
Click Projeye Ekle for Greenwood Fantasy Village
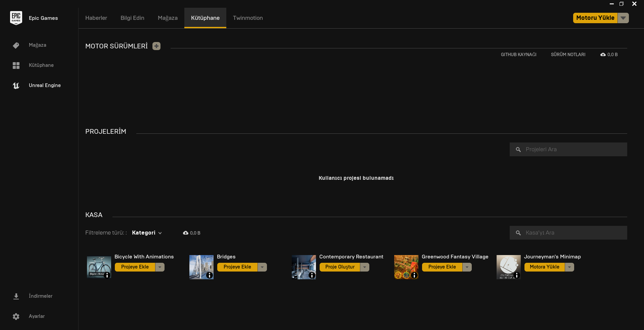(x=442, y=267)
